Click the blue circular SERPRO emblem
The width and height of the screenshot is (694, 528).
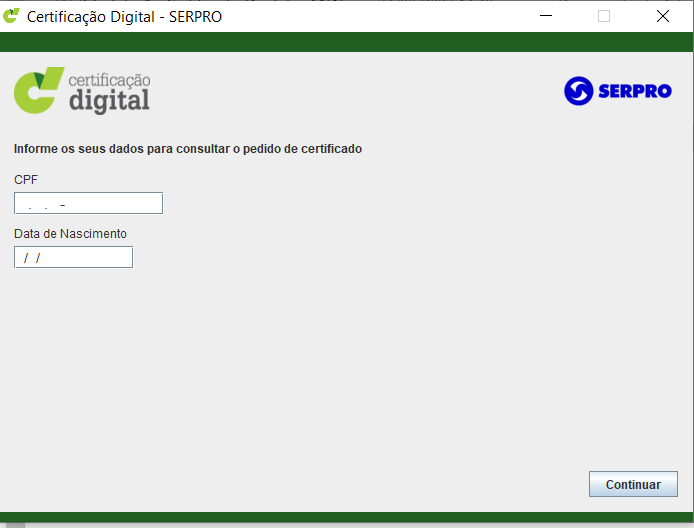click(579, 91)
